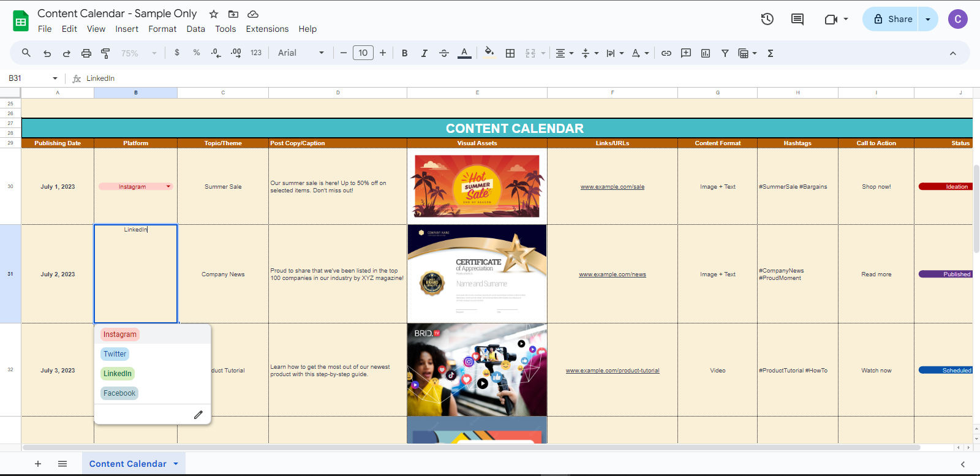Click the Share button
This screenshot has width=980, height=476.
pyautogui.click(x=892, y=19)
